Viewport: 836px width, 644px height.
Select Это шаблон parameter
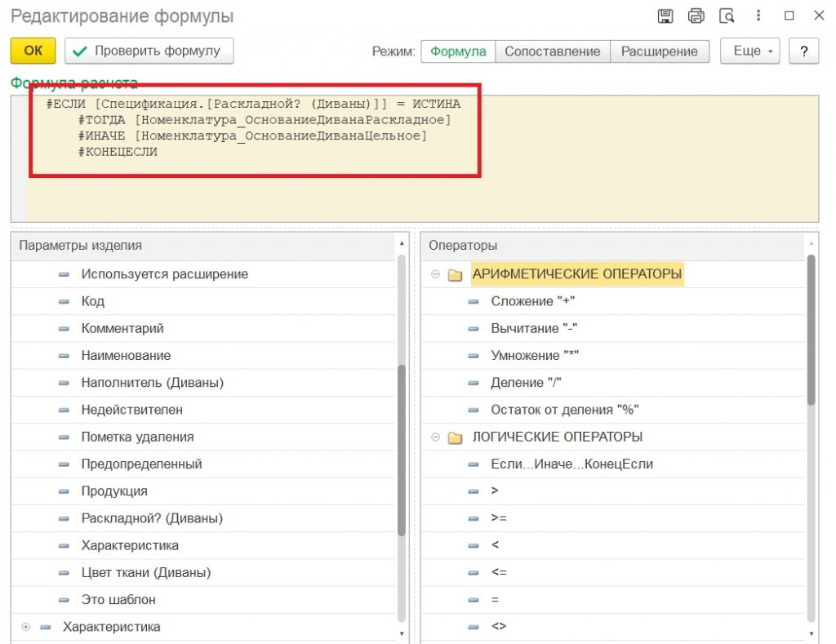(203, 600)
